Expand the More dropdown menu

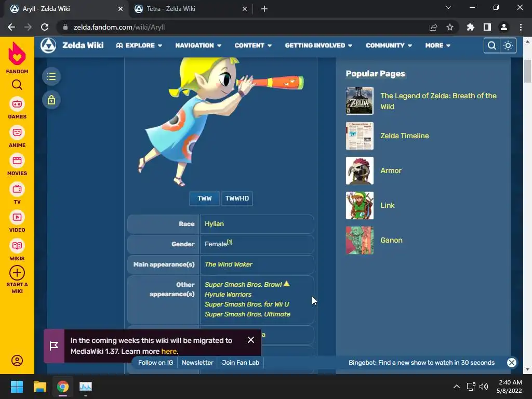coord(437,46)
